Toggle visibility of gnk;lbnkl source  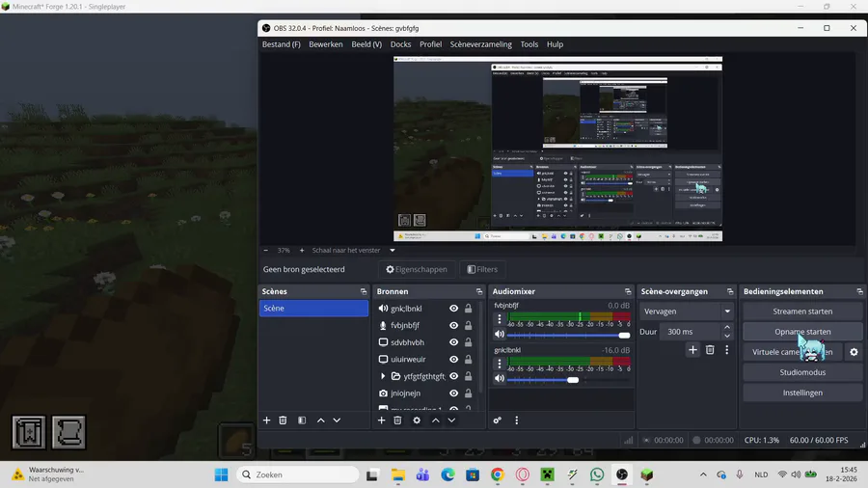[x=454, y=309]
